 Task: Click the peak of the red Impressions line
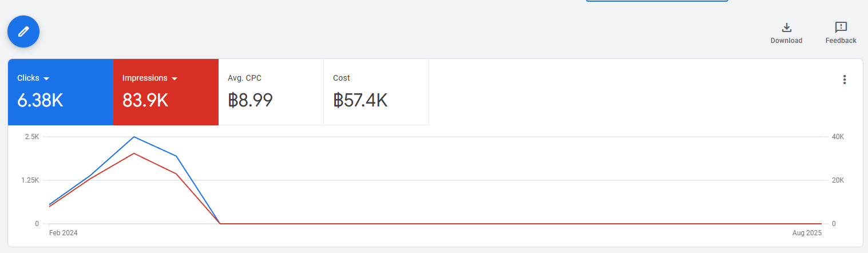134,153
